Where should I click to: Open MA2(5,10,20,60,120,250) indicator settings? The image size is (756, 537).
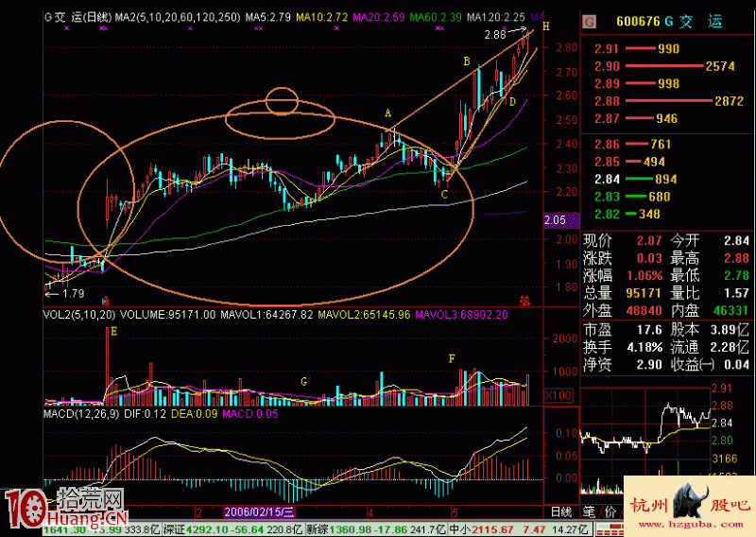[178, 17]
